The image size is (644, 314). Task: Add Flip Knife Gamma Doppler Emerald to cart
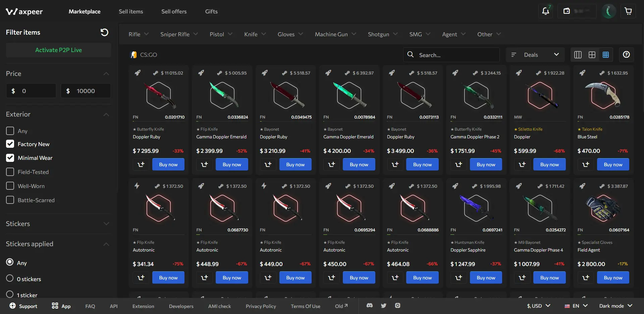point(204,165)
